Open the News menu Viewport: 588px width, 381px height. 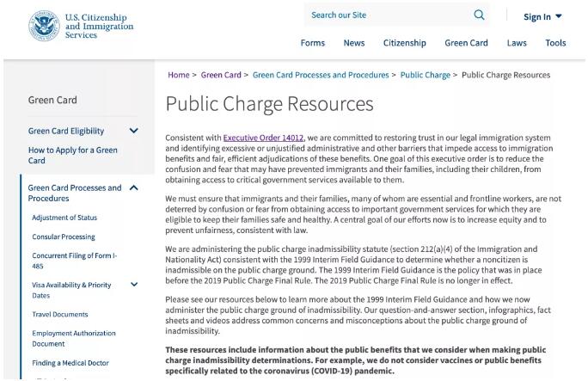click(354, 43)
